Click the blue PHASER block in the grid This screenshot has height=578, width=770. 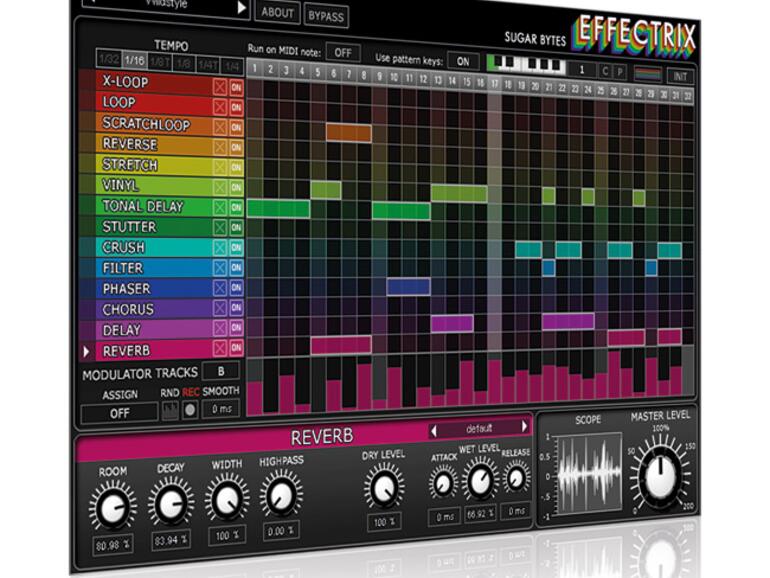point(409,287)
